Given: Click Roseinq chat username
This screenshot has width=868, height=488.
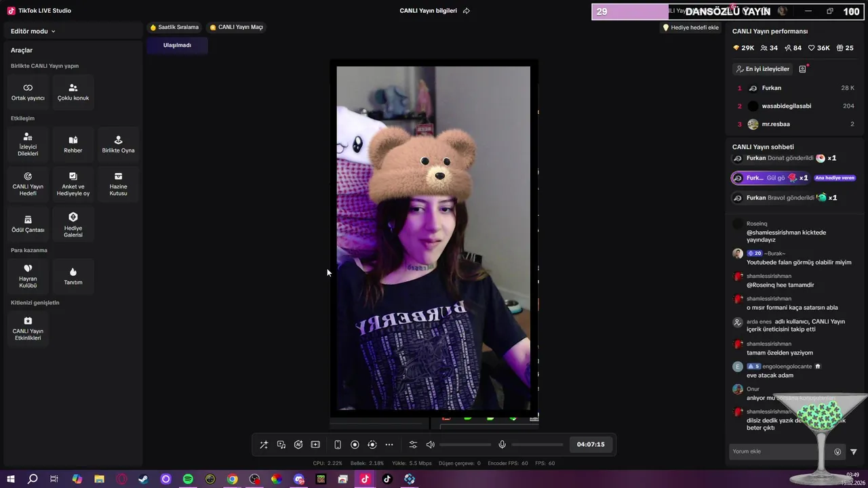Looking at the screenshot, I should [x=757, y=224].
